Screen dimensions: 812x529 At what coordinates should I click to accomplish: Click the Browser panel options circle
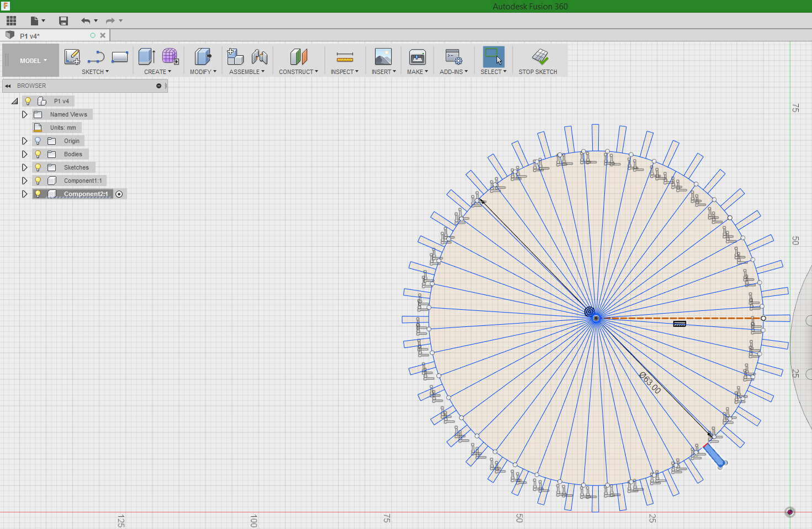point(159,86)
